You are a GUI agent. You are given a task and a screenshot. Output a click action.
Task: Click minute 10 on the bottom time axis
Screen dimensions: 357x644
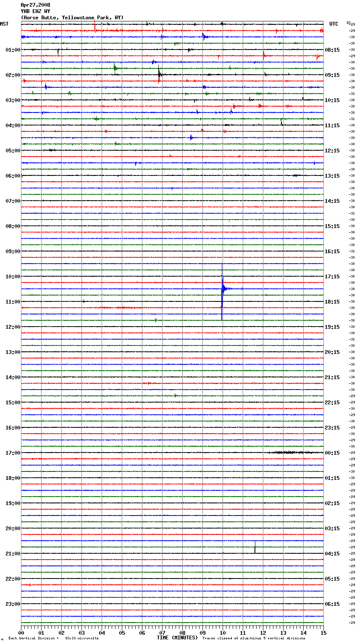tap(223, 633)
